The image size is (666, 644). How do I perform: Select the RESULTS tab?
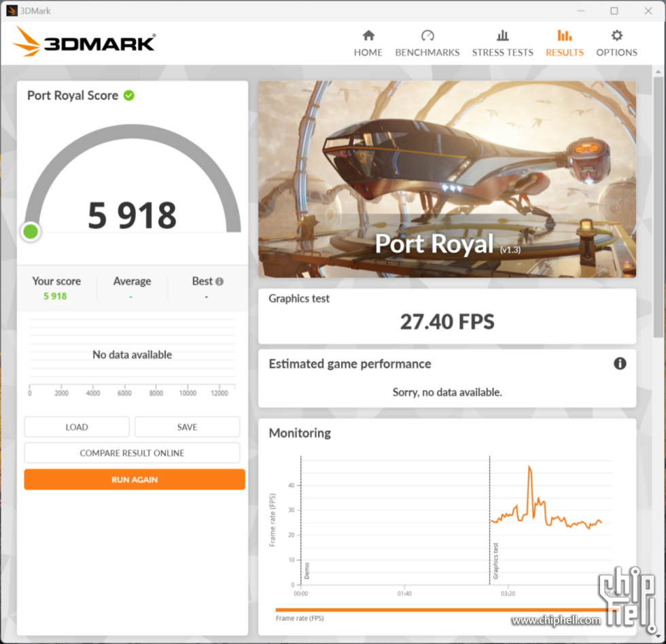(565, 43)
